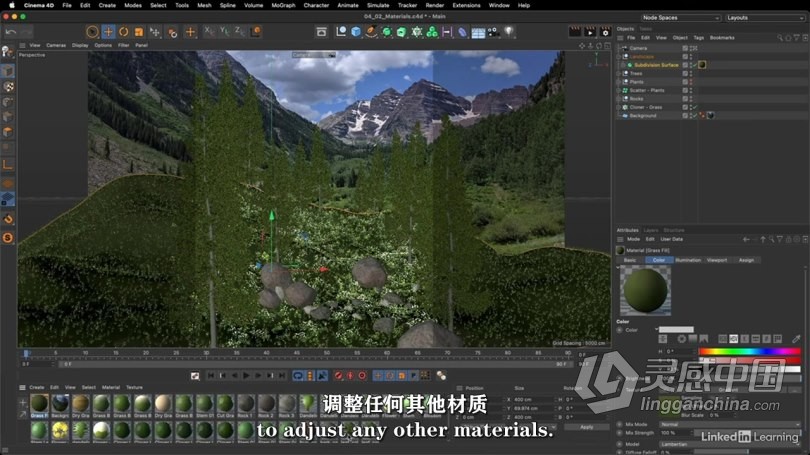Open the Spline pen tool

371,32
